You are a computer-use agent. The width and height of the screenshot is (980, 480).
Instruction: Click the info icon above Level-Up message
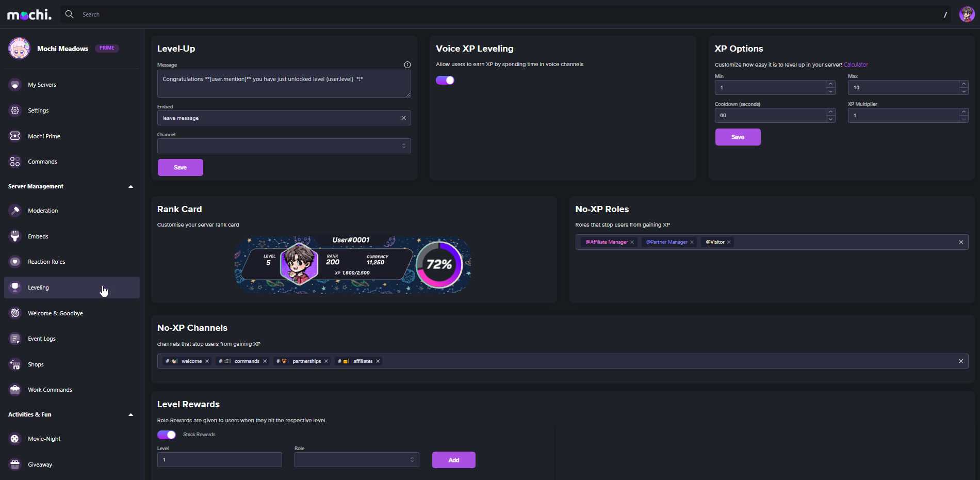pyautogui.click(x=407, y=65)
